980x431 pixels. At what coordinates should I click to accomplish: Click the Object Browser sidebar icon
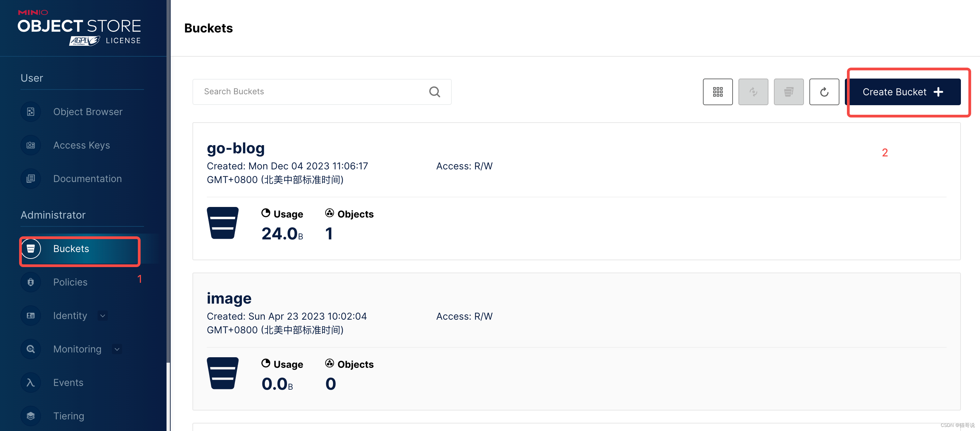31,112
